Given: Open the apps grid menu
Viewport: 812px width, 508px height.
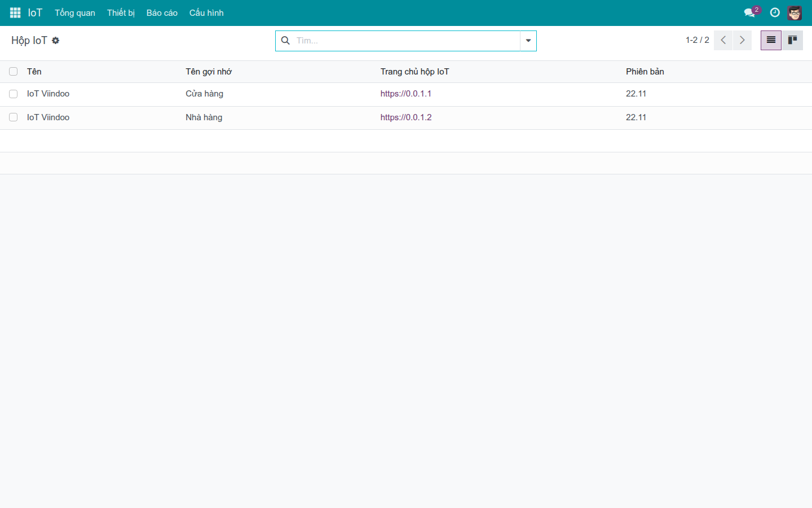Looking at the screenshot, I should (15, 12).
